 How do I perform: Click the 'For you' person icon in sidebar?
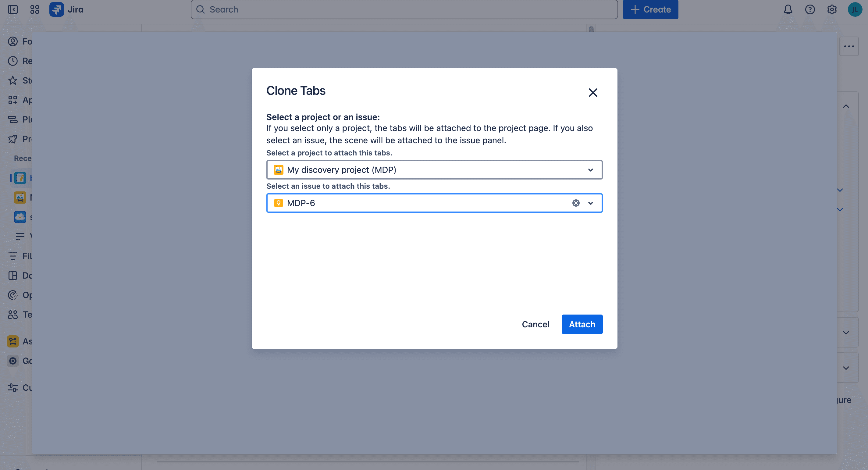click(x=13, y=41)
